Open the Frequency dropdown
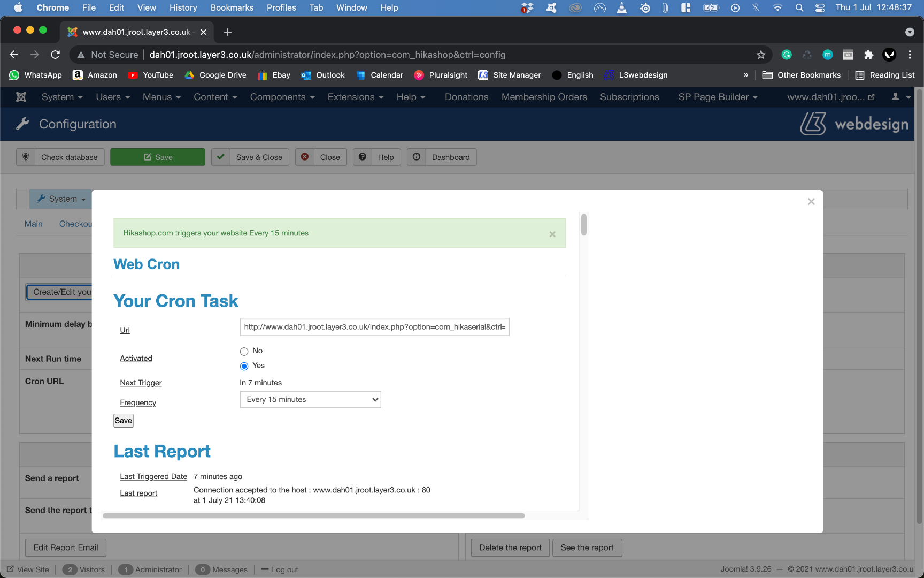The image size is (924, 578). pyautogui.click(x=310, y=400)
